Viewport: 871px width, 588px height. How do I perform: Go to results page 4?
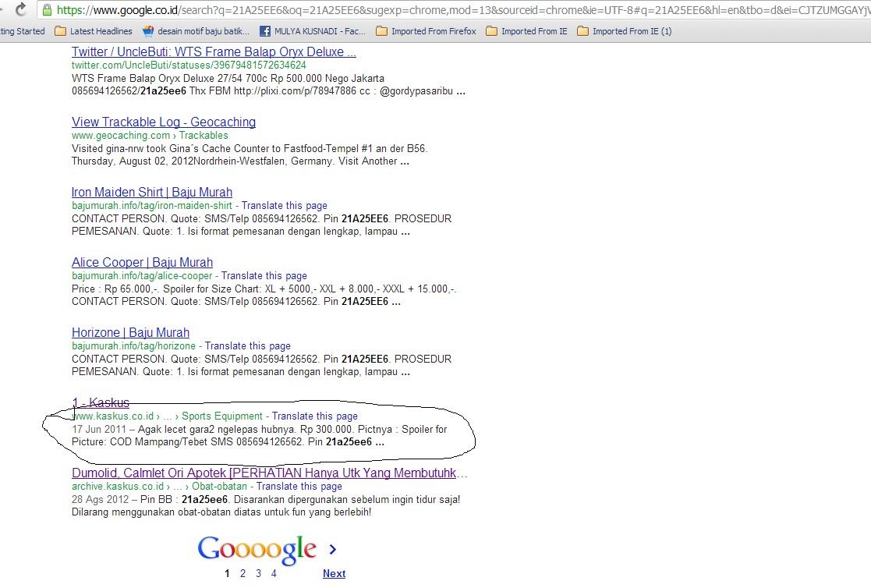click(x=274, y=573)
